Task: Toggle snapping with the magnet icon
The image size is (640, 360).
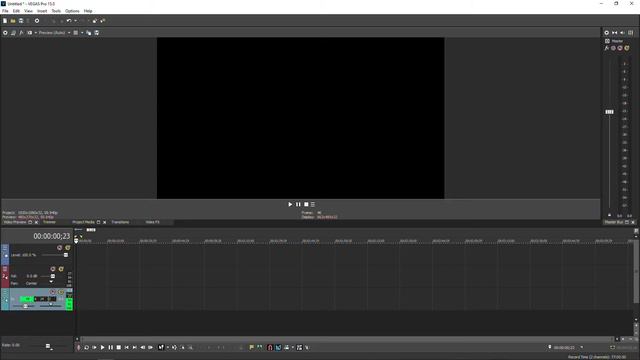Action: pyautogui.click(x=270, y=347)
